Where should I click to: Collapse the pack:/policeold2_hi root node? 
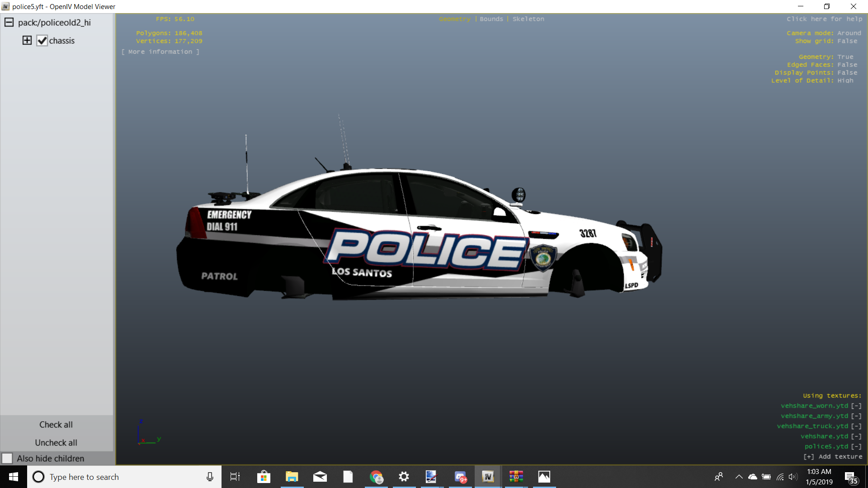[x=9, y=22]
